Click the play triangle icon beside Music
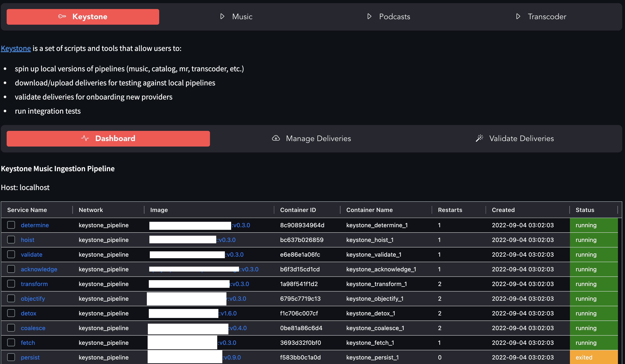 click(223, 16)
